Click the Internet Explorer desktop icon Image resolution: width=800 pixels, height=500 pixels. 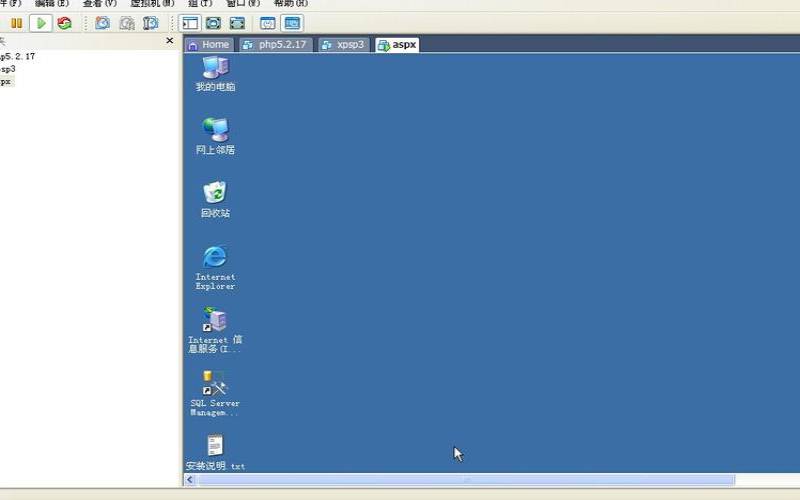215,268
